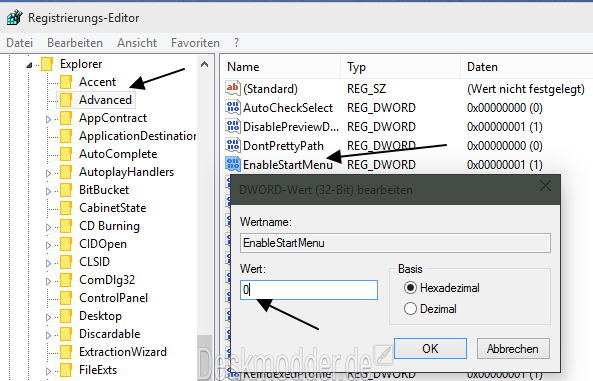
Task: Click the tree pane scroll-up arrow
Action: coord(205,64)
